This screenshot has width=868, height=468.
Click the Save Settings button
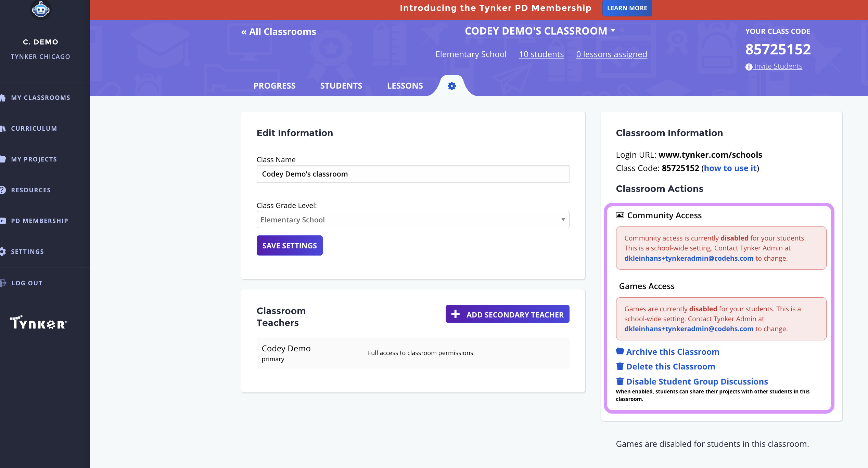tap(290, 245)
